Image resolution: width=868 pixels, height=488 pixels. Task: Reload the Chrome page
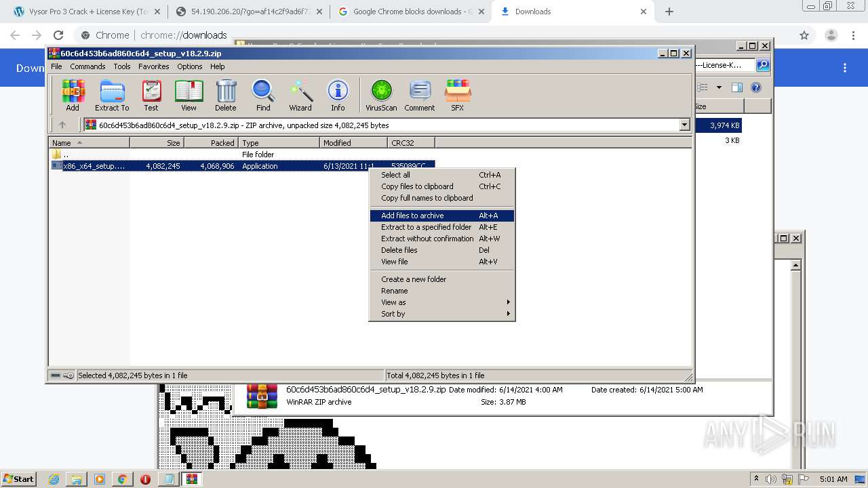coord(58,35)
